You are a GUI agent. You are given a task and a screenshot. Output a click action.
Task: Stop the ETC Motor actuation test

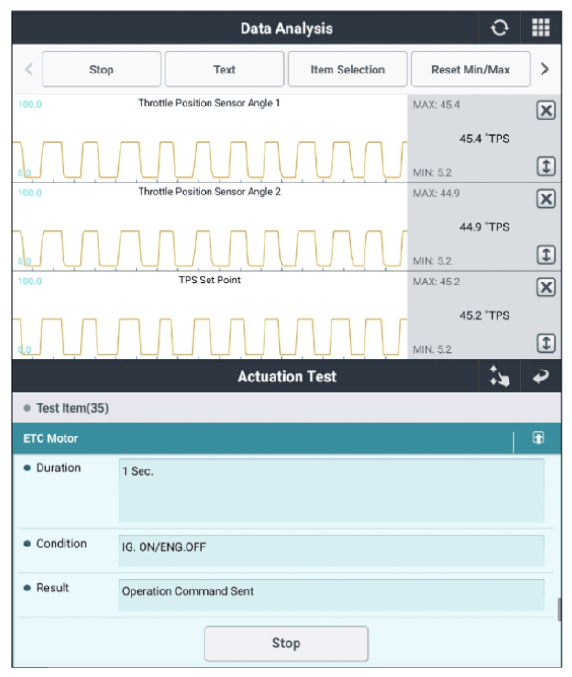(x=286, y=643)
